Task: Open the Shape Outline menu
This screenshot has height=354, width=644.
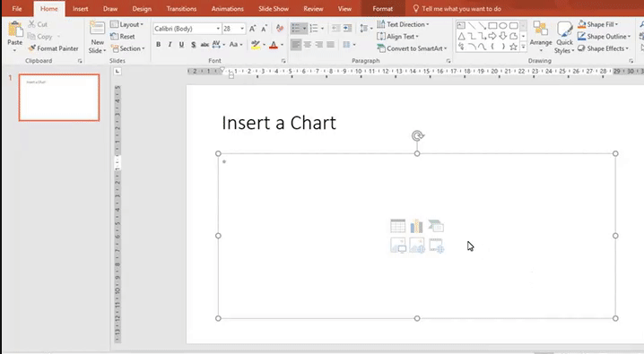Action: (604, 37)
